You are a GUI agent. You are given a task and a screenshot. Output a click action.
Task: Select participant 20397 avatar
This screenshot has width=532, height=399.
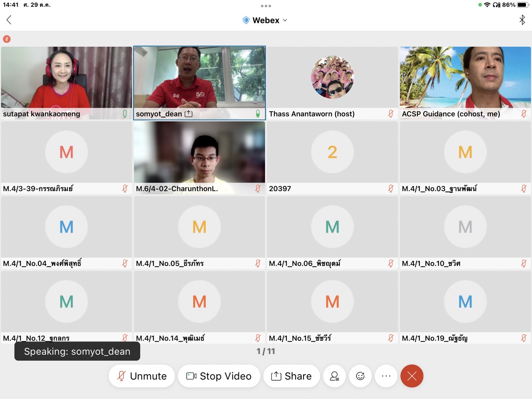pos(332,152)
